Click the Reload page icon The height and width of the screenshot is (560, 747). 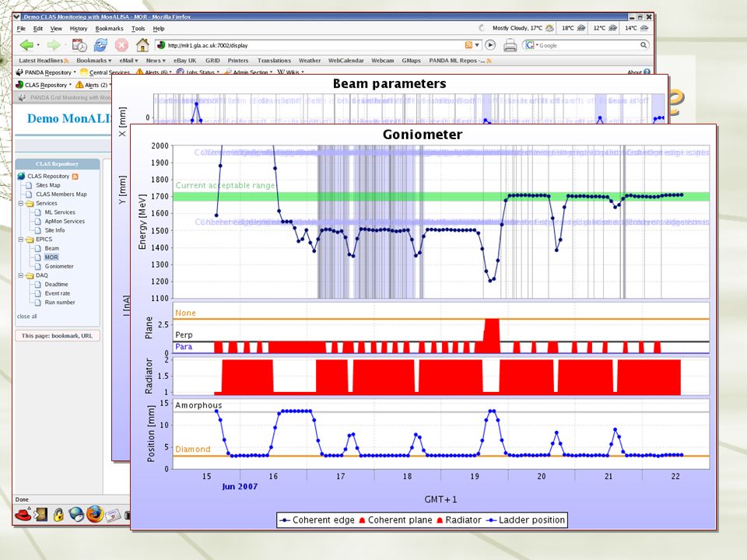coord(100,45)
